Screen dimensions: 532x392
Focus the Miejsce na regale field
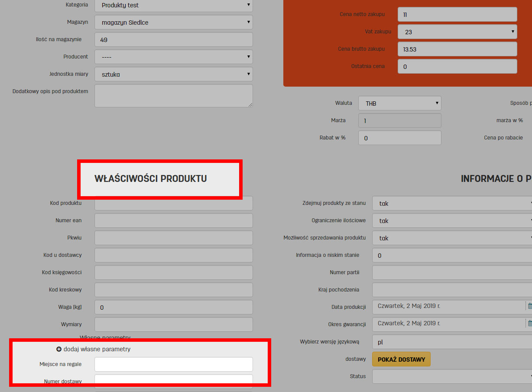pyautogui.click(x=173, y=364)
